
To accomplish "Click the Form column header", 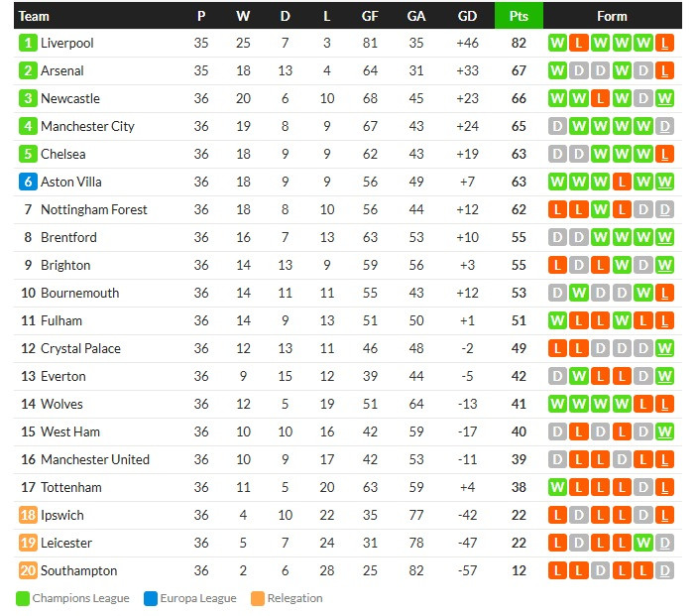I will point(612,16).
